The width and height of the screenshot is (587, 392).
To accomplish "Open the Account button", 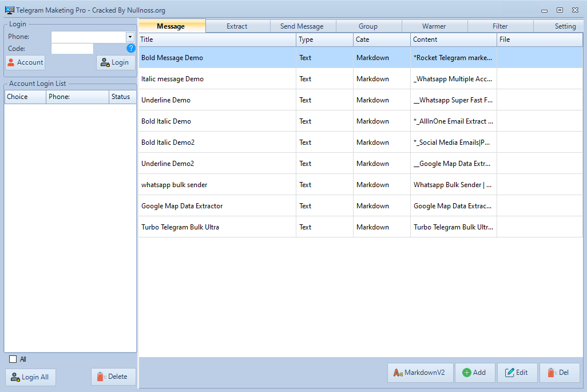I will point(25,62).
